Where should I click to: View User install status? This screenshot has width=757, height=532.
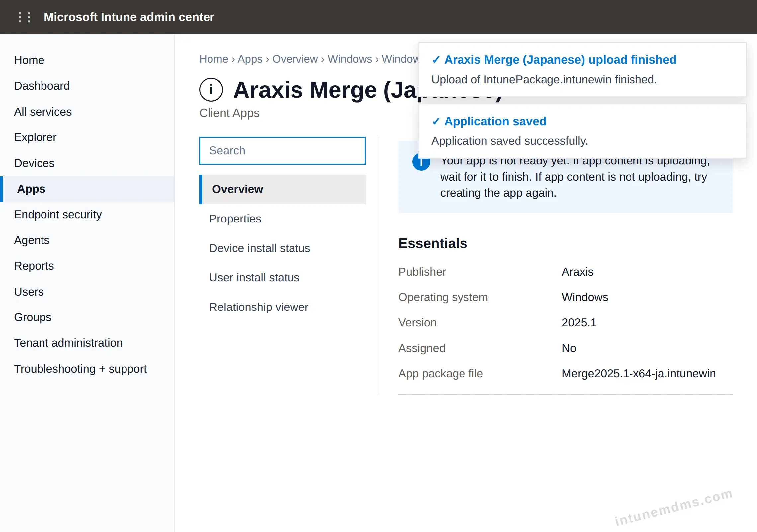(282, 278)
